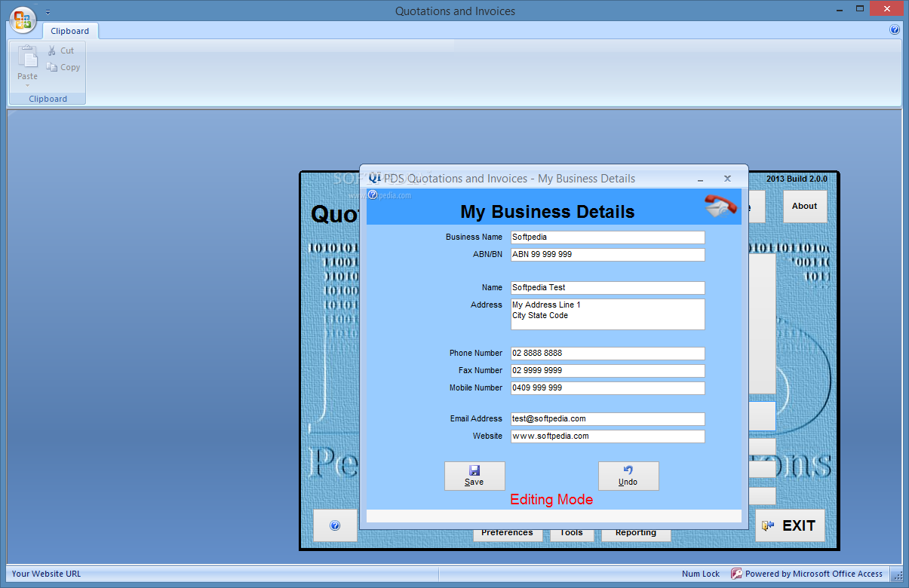Click the Fax Number field
The image size is (909, 588).
(x=608, y=371)
